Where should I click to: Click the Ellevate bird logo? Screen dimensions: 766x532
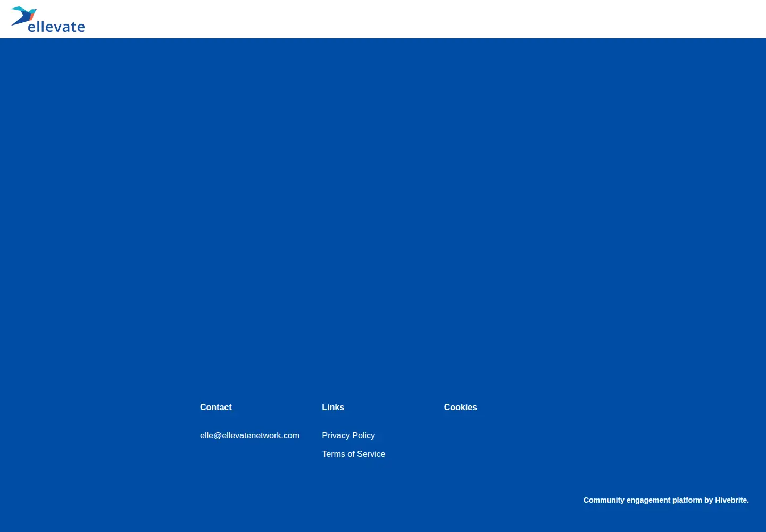(x=48, y=20)
